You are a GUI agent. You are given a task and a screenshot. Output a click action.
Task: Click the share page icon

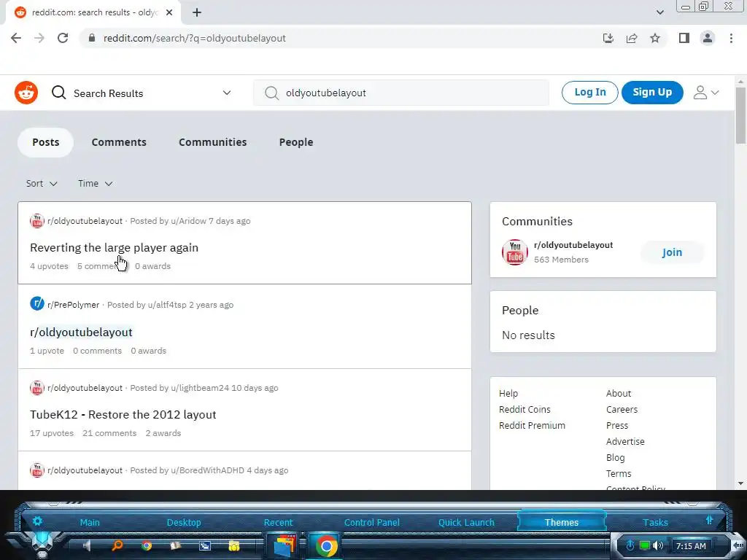(x=632, y=38)
